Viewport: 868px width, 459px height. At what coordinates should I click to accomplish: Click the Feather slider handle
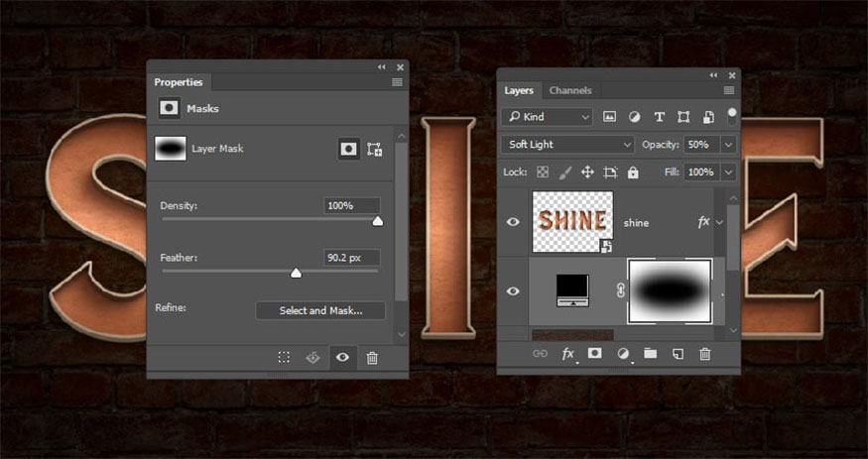click(296, 273)
